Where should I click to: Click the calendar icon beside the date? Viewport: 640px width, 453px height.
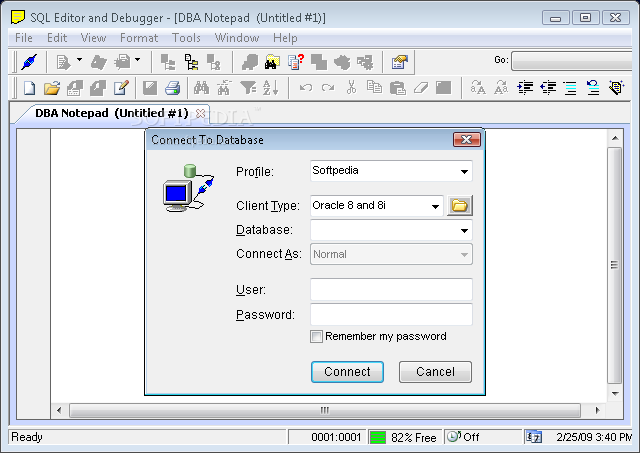pyautogui.click(x=533, y=437)
